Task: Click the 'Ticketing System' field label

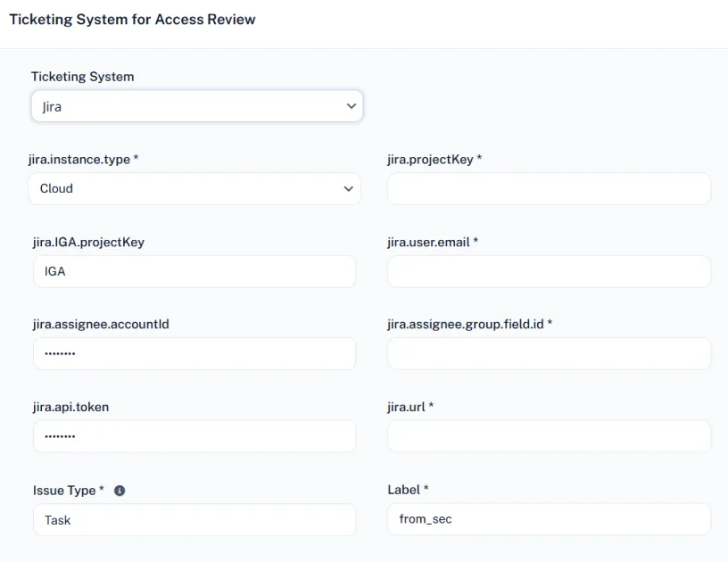Action: pos(83,77)
